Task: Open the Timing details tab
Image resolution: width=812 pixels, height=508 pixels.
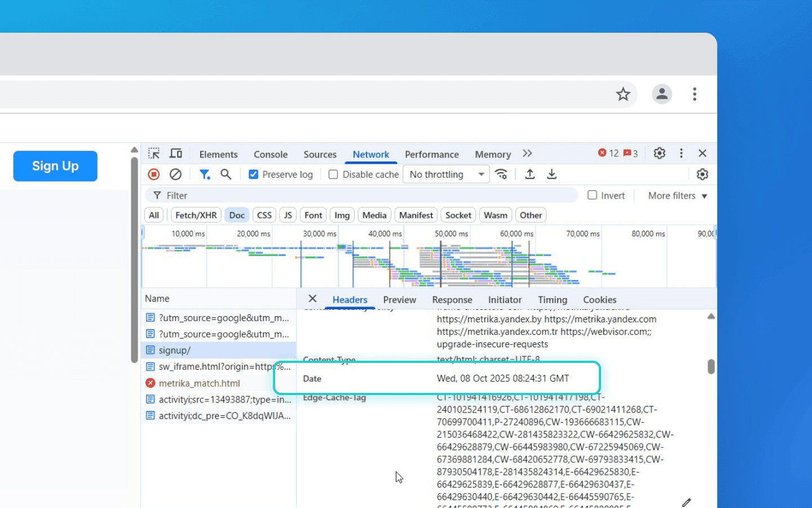Action: (x=553, y=300)
